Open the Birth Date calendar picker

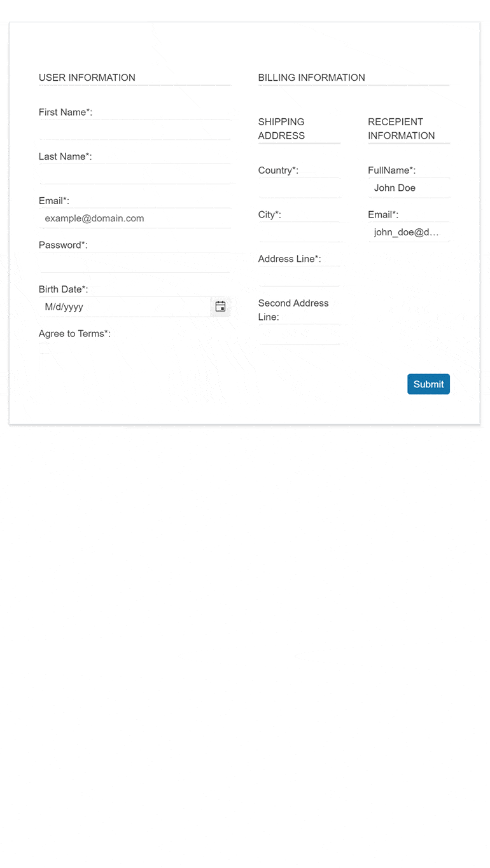coord(220,307)
